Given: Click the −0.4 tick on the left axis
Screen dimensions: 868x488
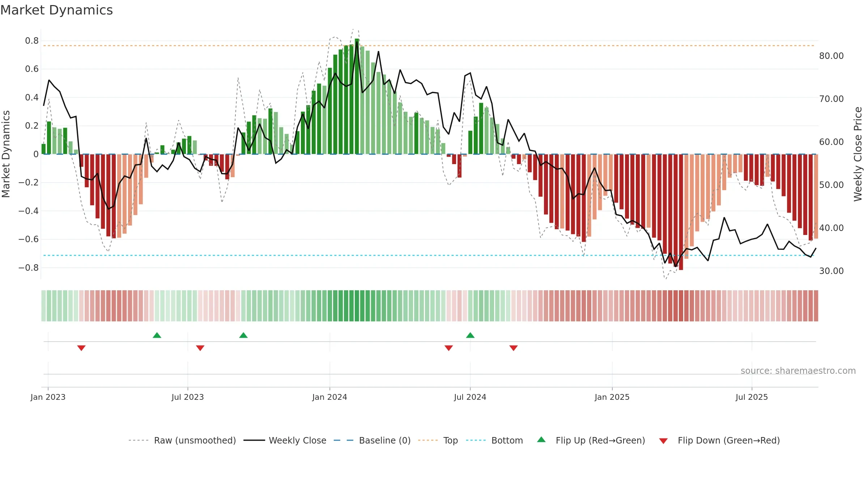Looking at the screenshot, I should coord(29,211).
